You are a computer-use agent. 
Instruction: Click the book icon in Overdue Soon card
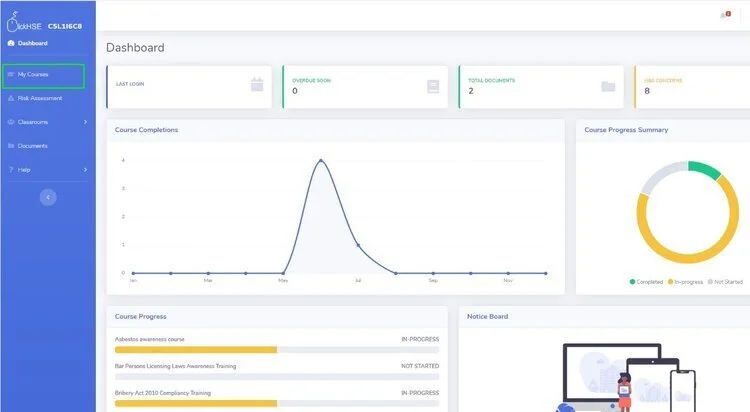coord(433,87)
